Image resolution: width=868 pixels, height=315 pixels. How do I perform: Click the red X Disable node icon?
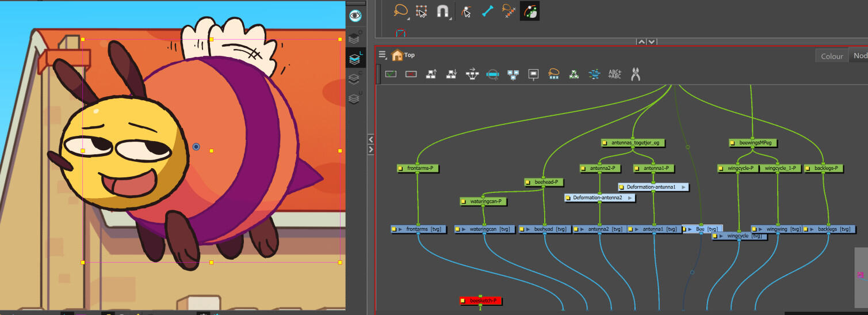click(411, 74)
